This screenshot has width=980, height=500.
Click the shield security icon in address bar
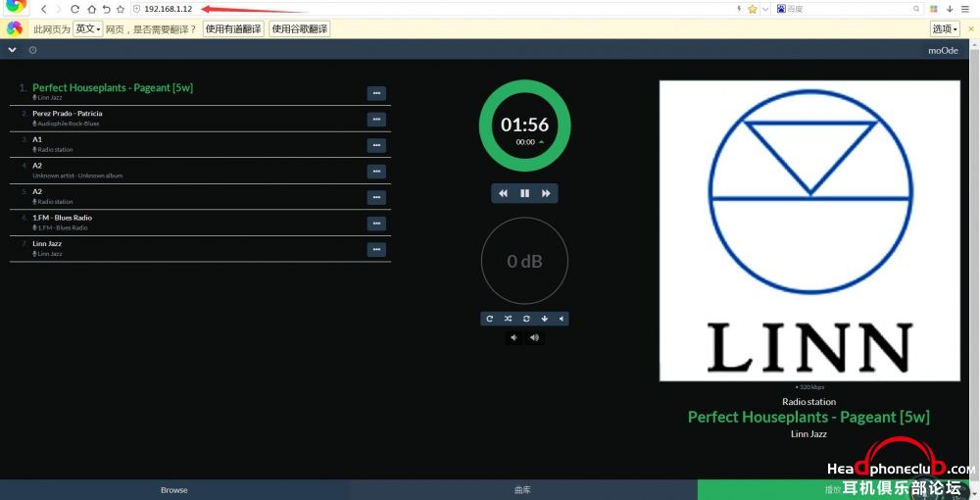pyautogui.click(x=137, y=9)
